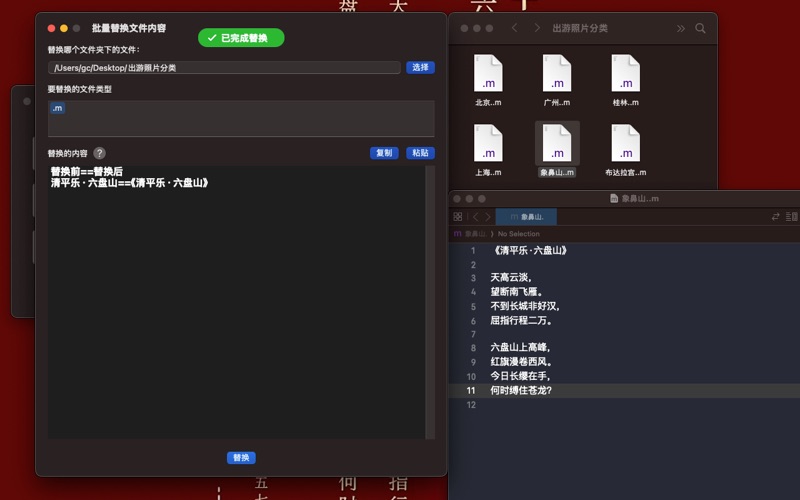Screen dimensions: 800x500
Task: Click No Selection in breadcrumb bar
Action: pos(518,234)
